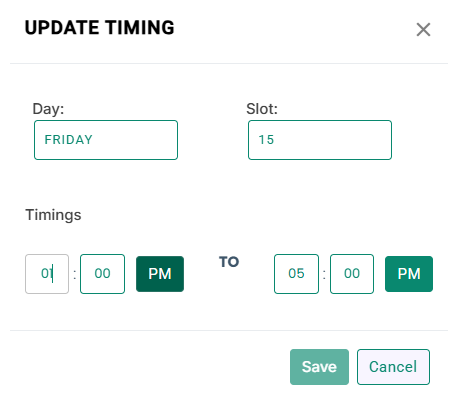
Task: Click the number 15 in the Slot box
Action: click(x=266, y=140)
